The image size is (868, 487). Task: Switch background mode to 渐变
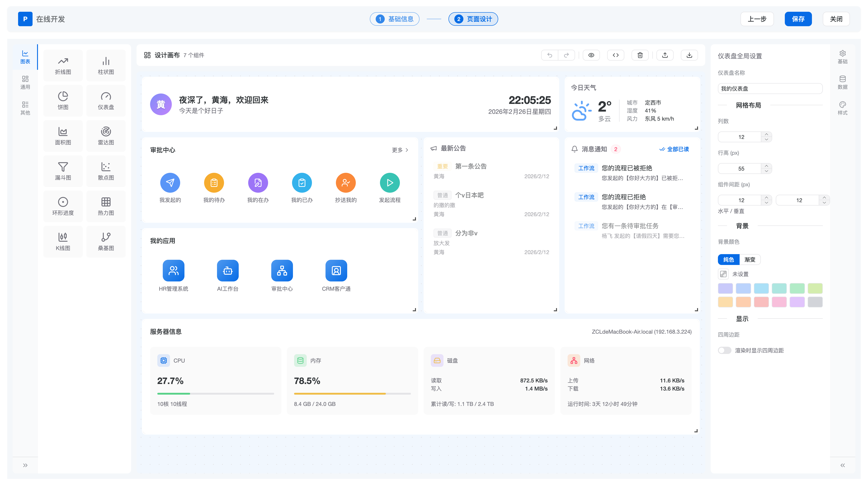coord(750,260)
